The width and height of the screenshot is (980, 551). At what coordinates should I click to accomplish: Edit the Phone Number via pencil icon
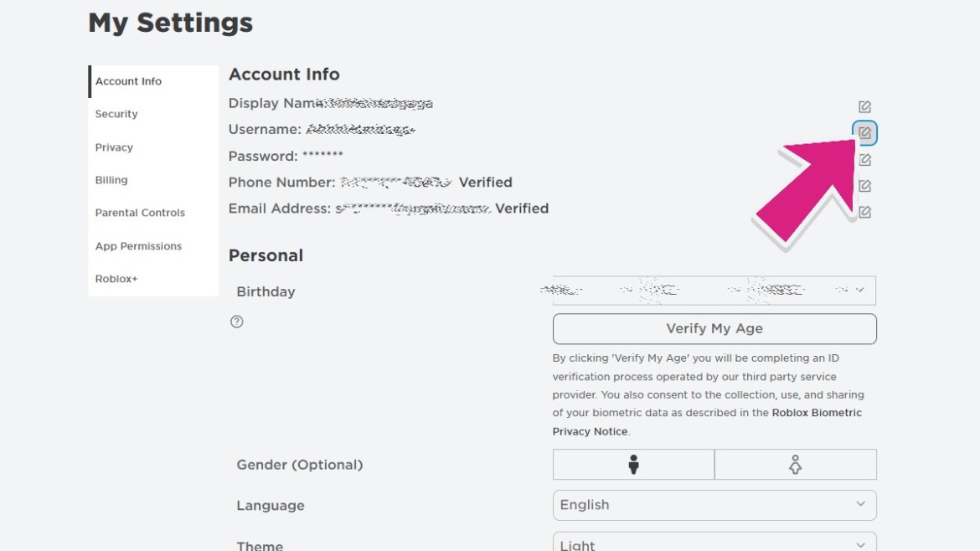[x=864, y=186]
